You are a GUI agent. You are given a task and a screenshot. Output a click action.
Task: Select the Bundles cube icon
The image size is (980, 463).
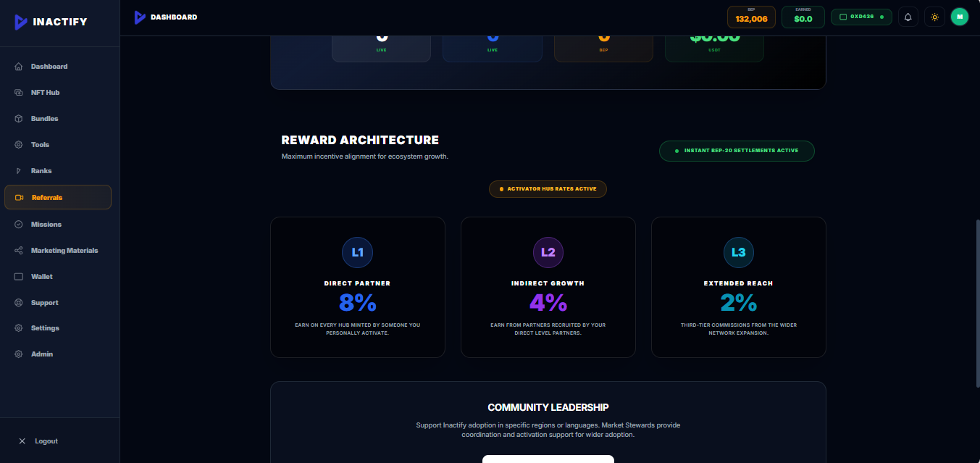click(17, 118)
